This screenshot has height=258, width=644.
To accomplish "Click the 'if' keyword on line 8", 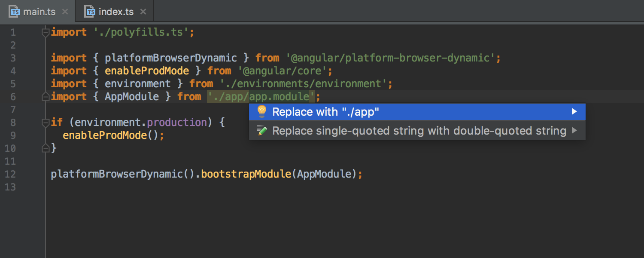I will tap(57, 123).
